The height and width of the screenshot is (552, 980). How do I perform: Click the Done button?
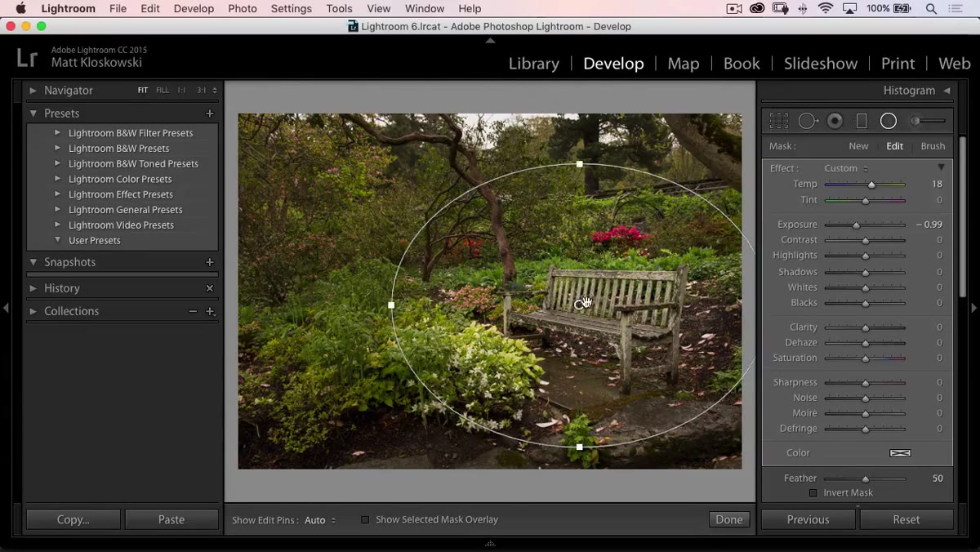tap(729, 519)
